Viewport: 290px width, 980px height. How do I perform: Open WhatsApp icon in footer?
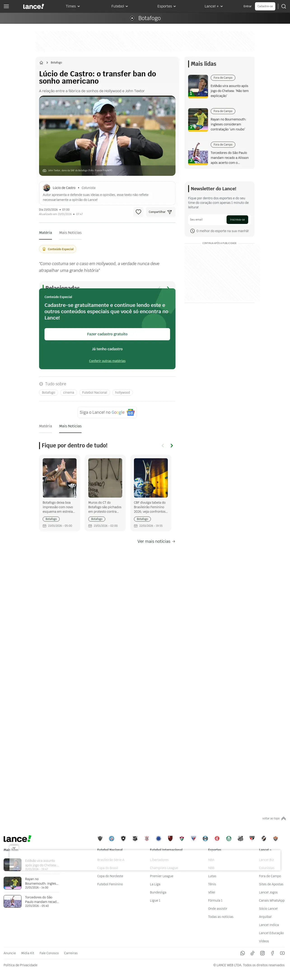(243, 953)
